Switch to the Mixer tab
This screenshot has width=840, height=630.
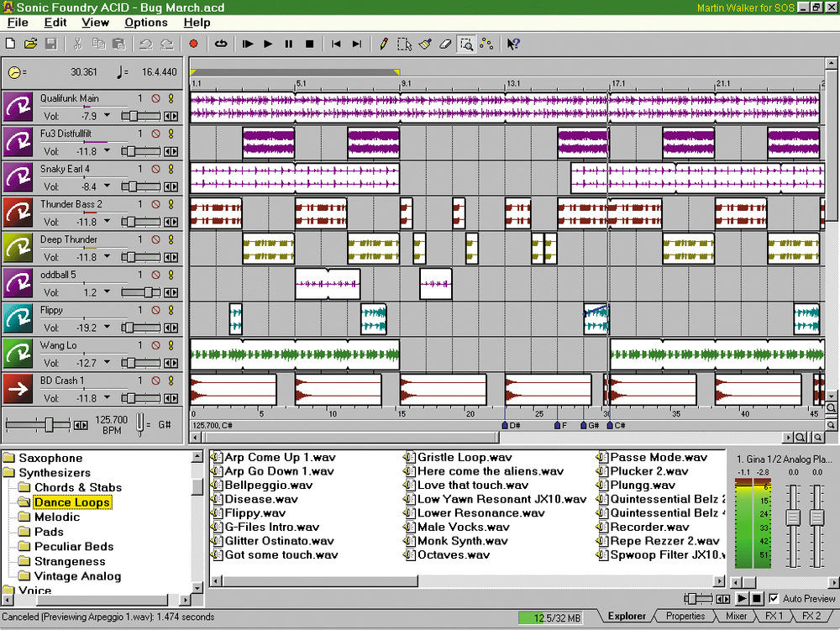pos(736,616)
